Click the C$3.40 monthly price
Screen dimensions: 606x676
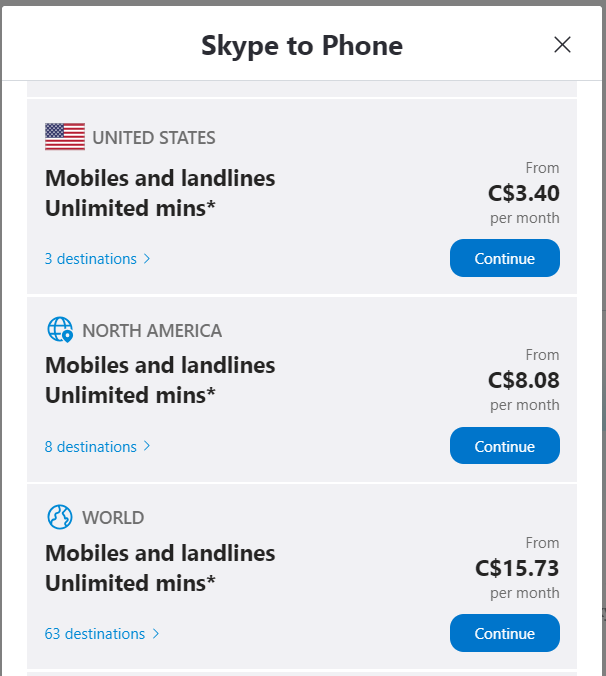pos(523,193)
